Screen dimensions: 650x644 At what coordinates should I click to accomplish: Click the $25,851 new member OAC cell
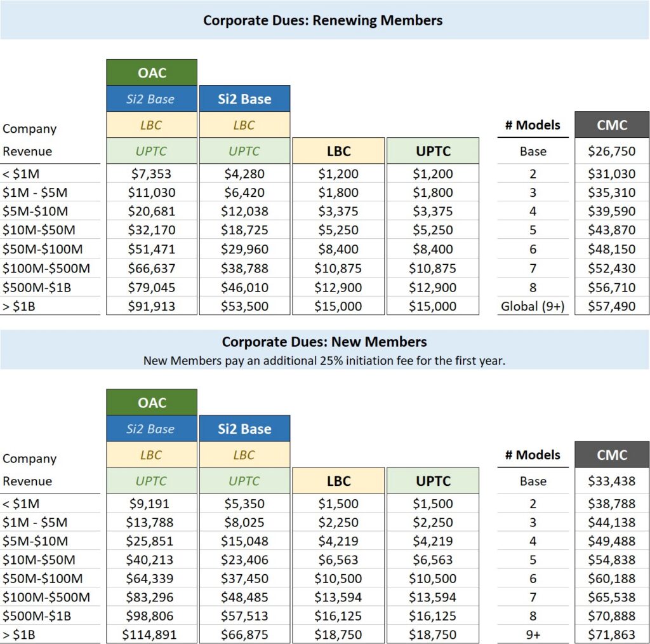pyautogui.click(x=152, y=541)
